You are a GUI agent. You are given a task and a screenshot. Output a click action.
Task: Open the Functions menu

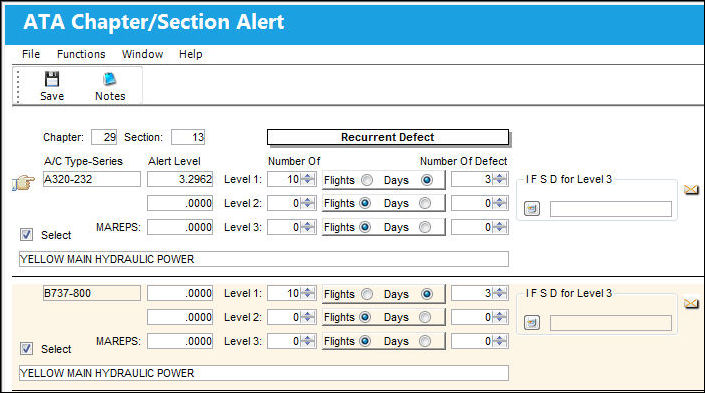click(x=81, y=54)
